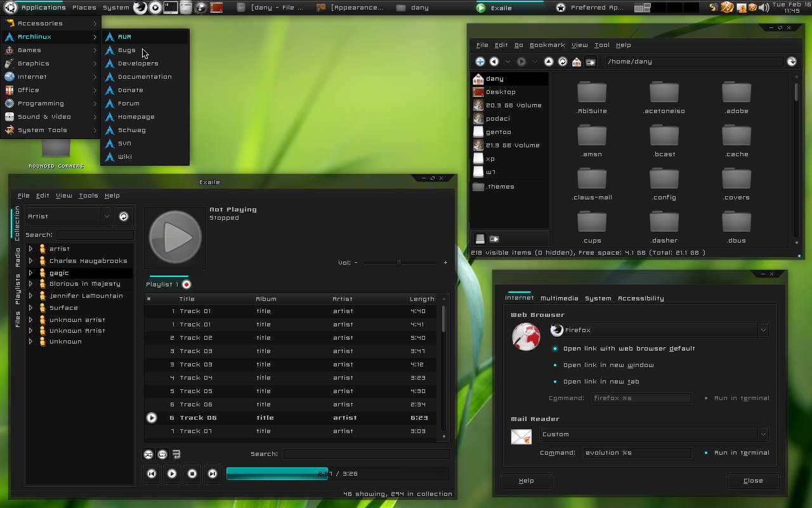Sort the playlist by the Length column header

coord(422,299)
